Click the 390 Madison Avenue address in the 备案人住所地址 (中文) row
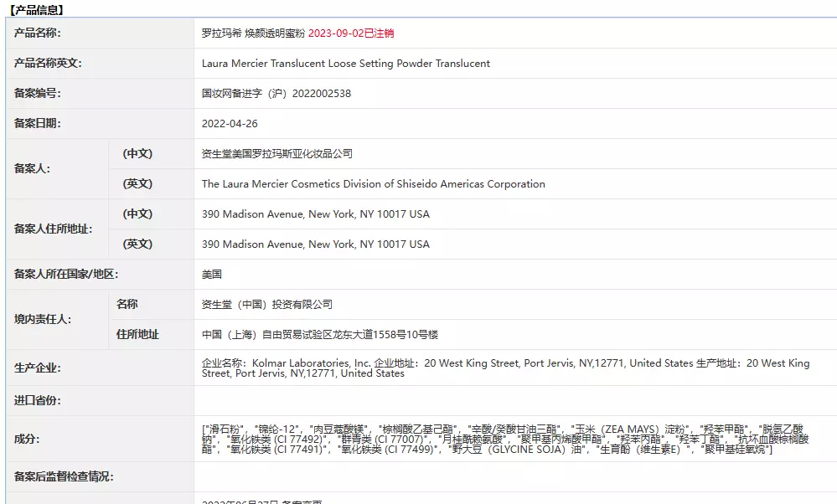837x504 pixels. [x=316, y=213]
